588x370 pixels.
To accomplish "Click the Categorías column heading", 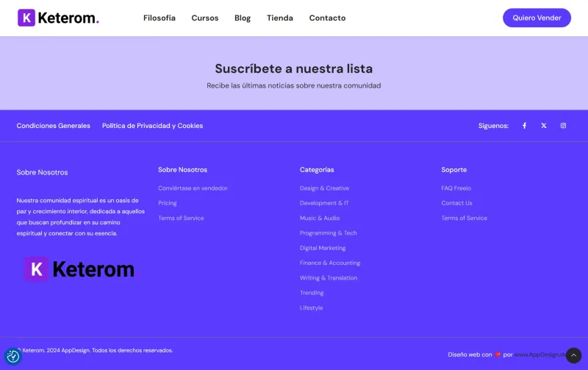I will pos(317,170).
